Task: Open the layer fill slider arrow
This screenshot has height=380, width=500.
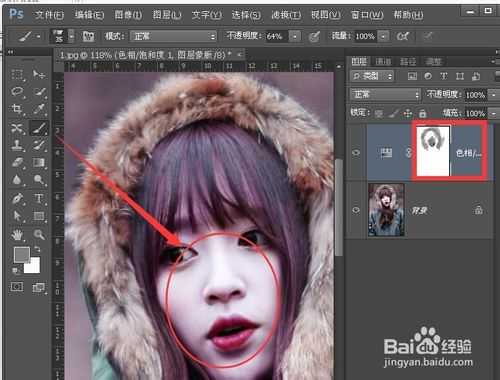Action: (x=493, y=113)
